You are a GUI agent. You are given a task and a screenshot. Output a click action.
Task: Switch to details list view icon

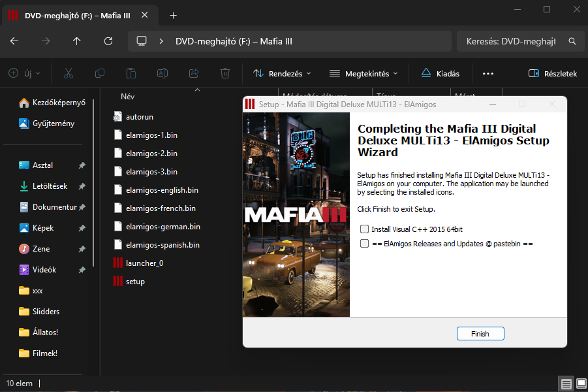[x=566, y=384]
